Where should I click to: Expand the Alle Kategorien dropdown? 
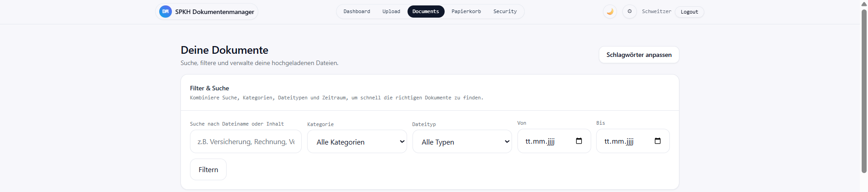point(357,142)
